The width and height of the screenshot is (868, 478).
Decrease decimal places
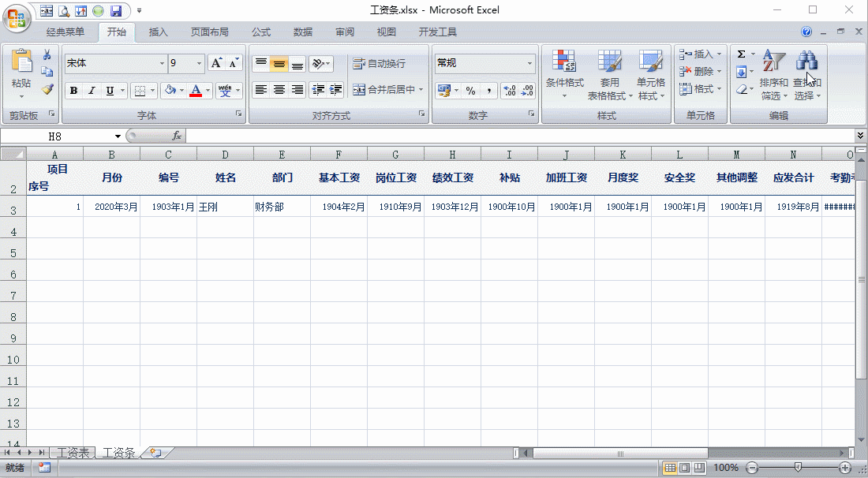coord(527,90)
